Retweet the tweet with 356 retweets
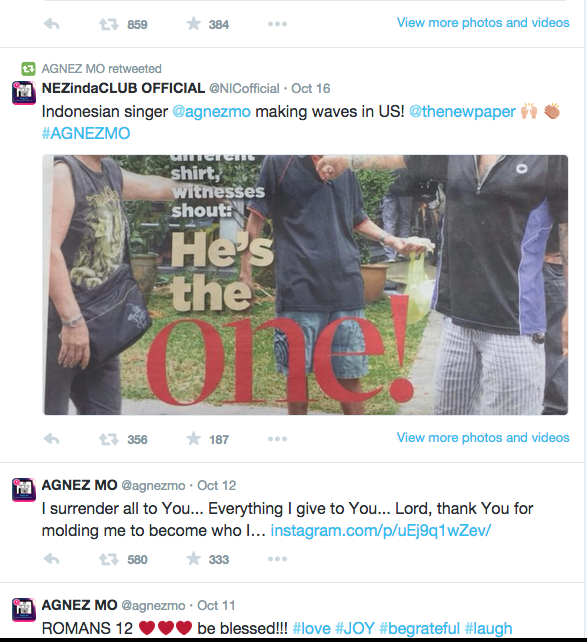The image size is (587, 642). 108,439
